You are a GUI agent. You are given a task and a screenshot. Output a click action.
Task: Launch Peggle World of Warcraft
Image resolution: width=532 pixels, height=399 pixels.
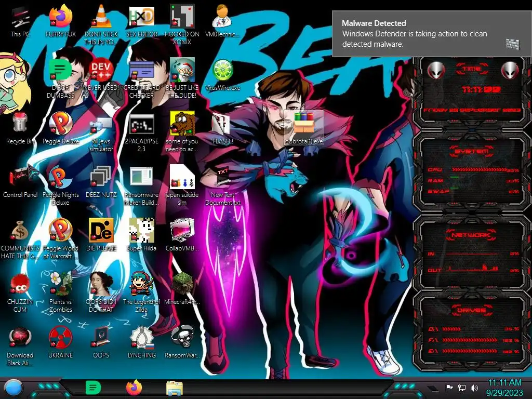[60, 239]
